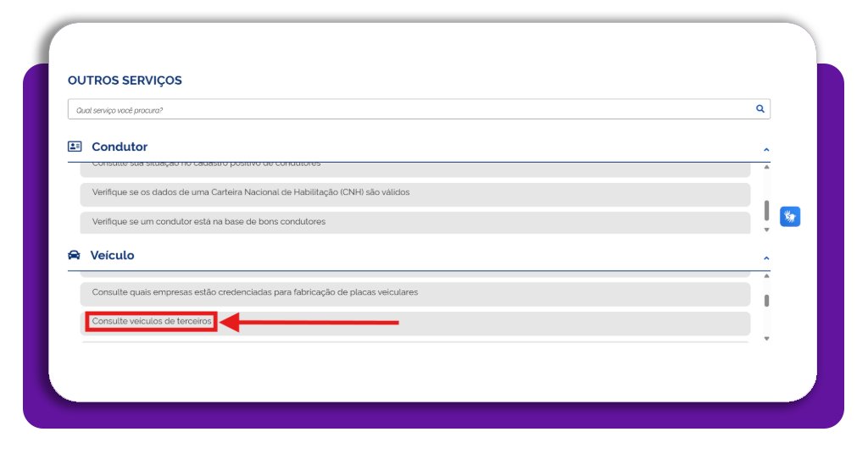Click scroll-down arrow of the Condutor list
This screenshot has height=454, width=868.
[766, 230]
